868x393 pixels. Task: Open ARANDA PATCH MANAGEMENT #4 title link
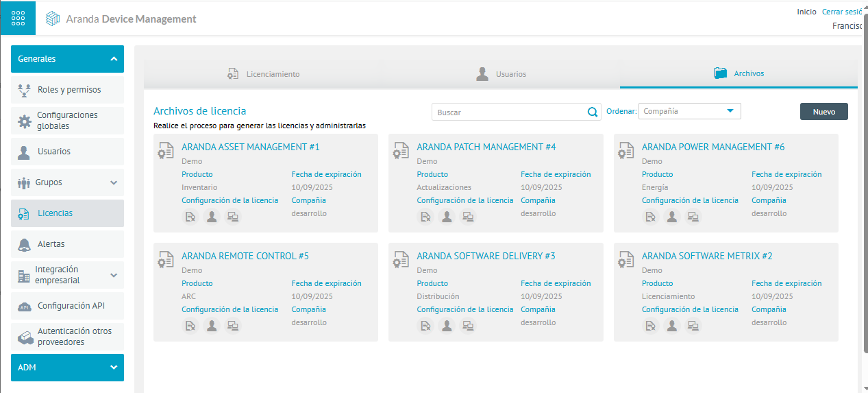point(486,147)
